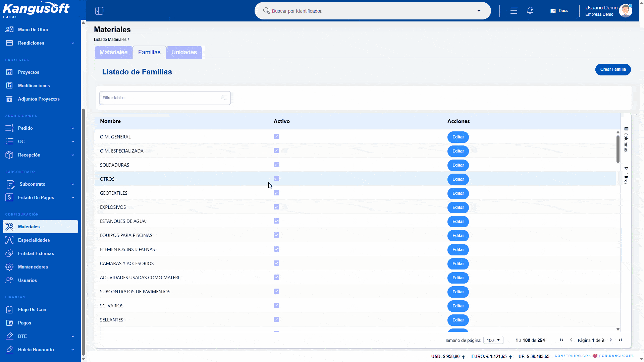Toggle Activo checkbox for O.M. GENERAL

click(276, 136)
